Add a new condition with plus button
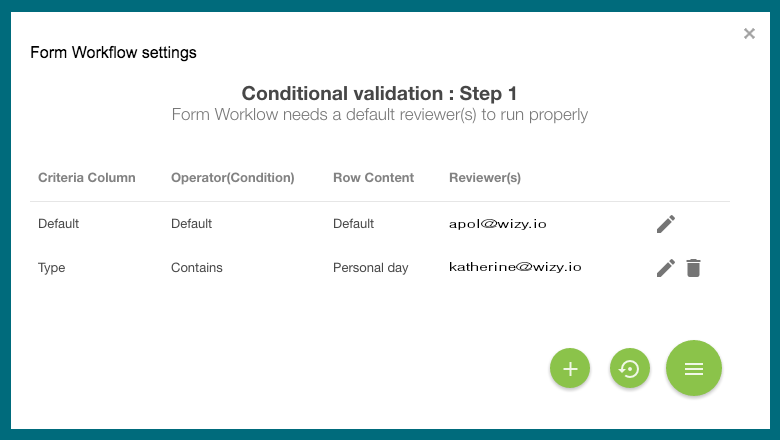The image size is (780, 440). [570, 368]
